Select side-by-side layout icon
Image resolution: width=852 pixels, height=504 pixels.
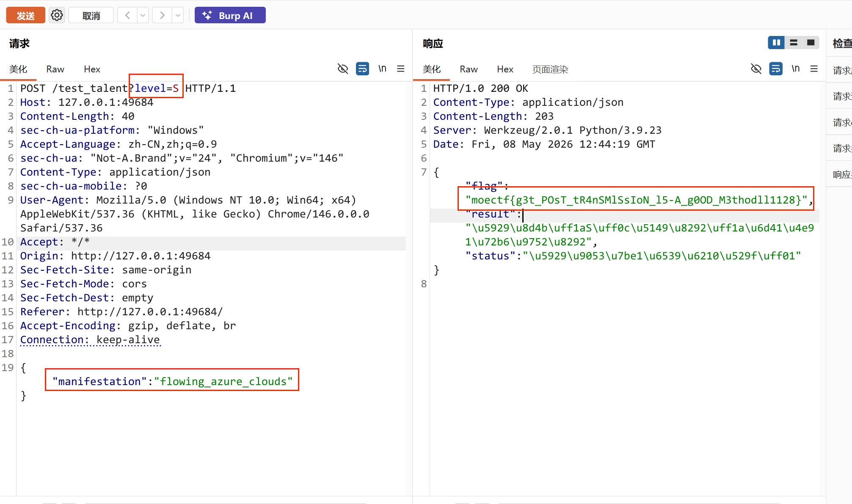(776, 43)
